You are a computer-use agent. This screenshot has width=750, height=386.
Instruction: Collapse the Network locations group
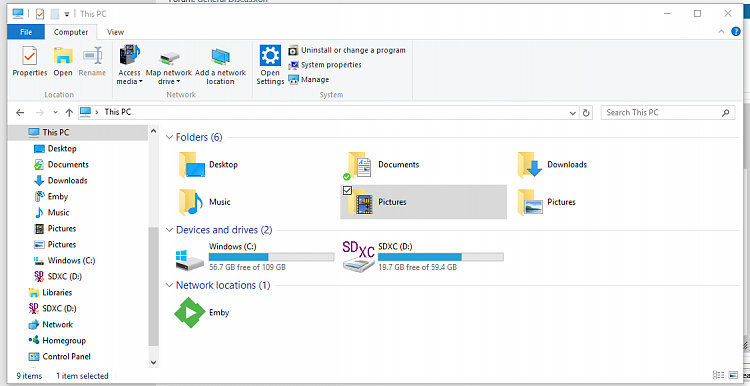pyautogui.click(x=169, y=286)
